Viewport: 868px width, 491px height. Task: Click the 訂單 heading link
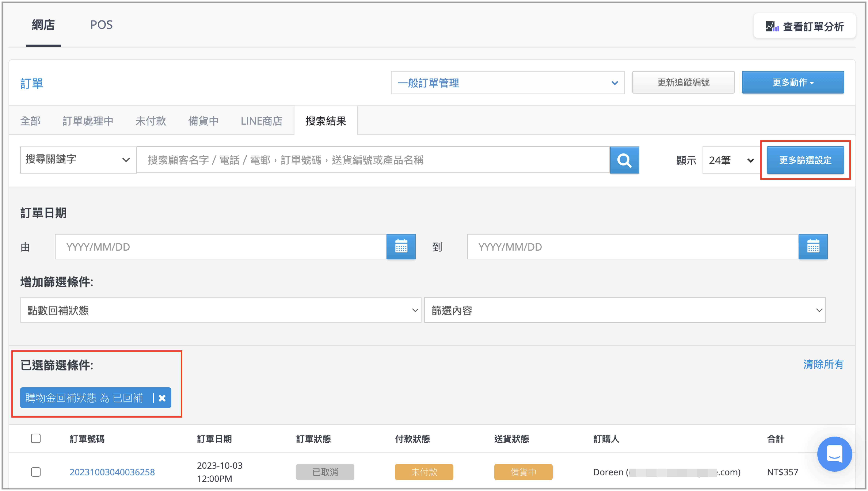click(x=32, y=83)
